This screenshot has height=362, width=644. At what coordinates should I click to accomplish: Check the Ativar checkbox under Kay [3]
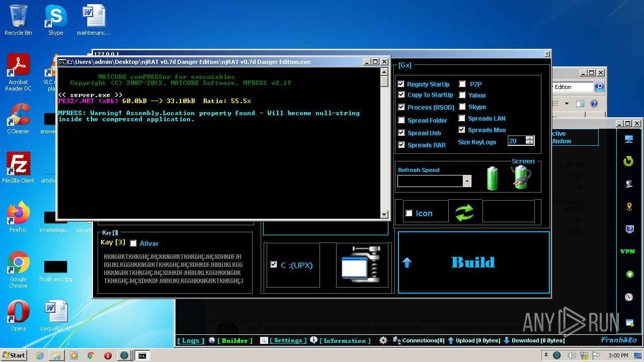(133, 243)
